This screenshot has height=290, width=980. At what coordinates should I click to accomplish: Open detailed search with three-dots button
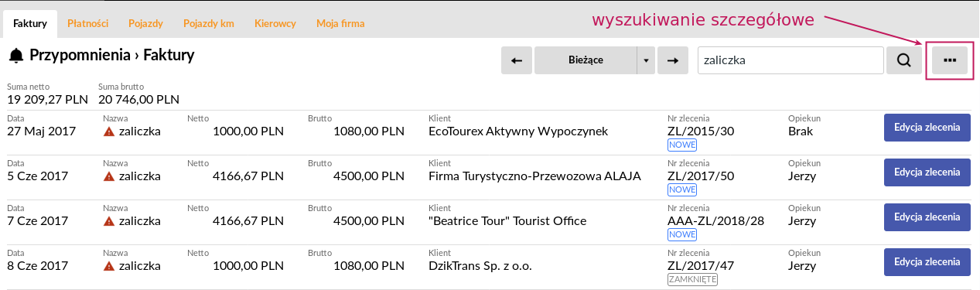click(950, 60)
